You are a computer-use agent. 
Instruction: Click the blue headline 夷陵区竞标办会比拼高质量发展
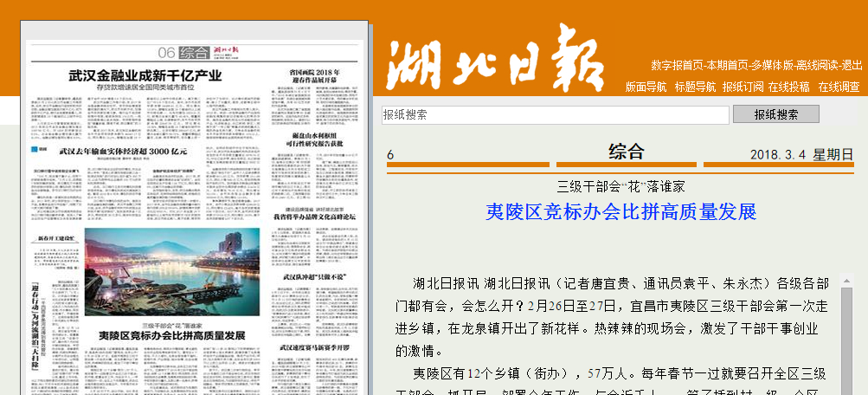click(620, 211)
